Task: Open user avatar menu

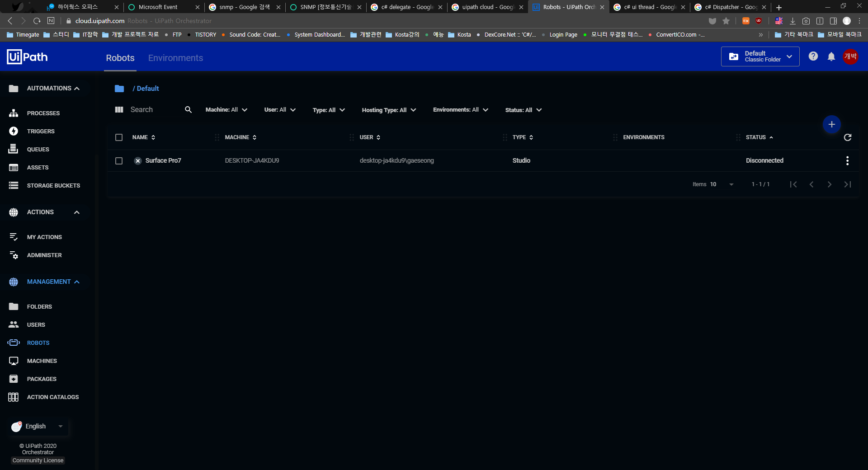Action: (x=850, y=56)
